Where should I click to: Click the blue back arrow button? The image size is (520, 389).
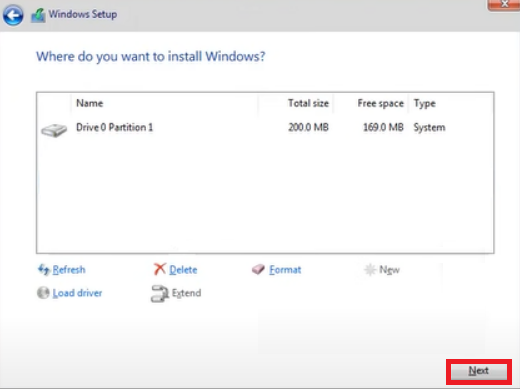click(13, 15)
